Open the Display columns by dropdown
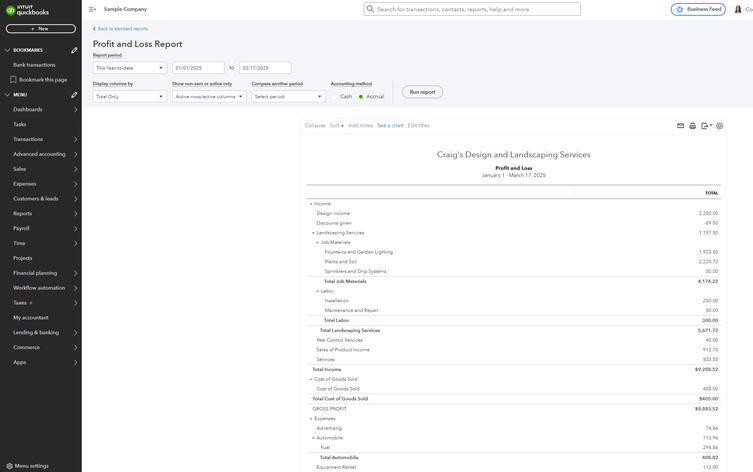The image size is (753, 472). click(x=130, y=97)
